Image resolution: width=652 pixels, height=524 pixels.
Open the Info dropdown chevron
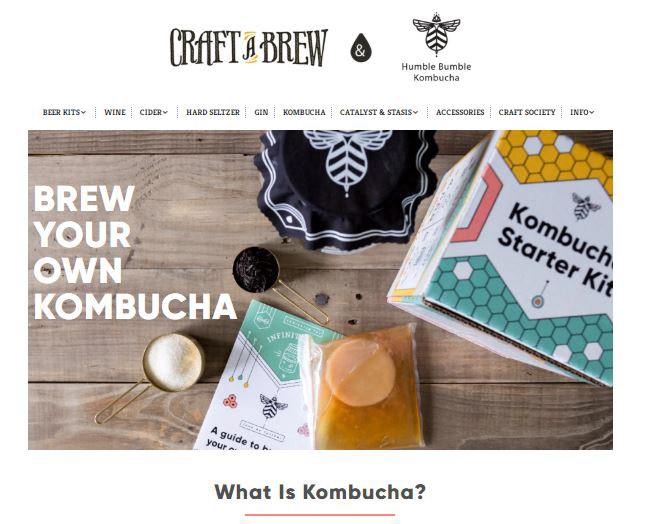tap(592, 112)
